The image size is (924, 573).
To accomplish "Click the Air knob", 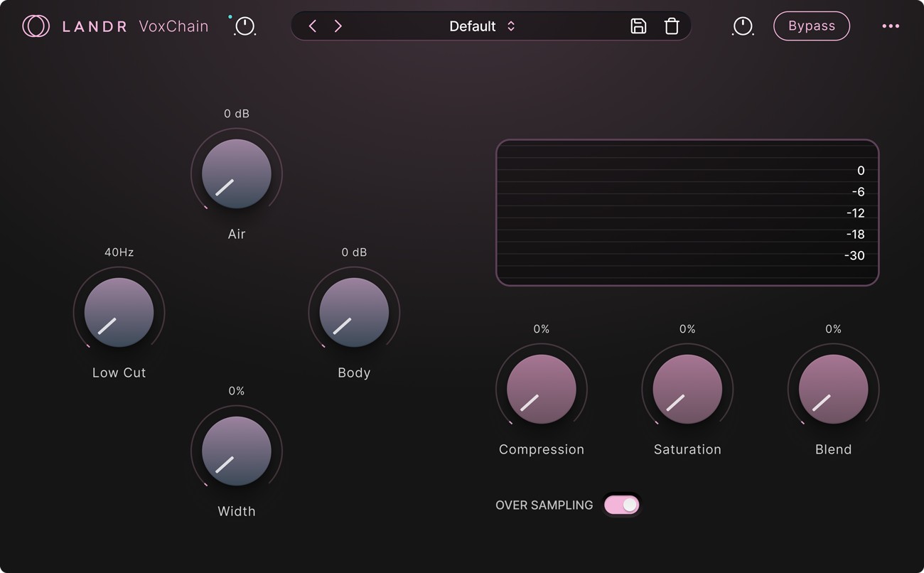I will point(237,174).
